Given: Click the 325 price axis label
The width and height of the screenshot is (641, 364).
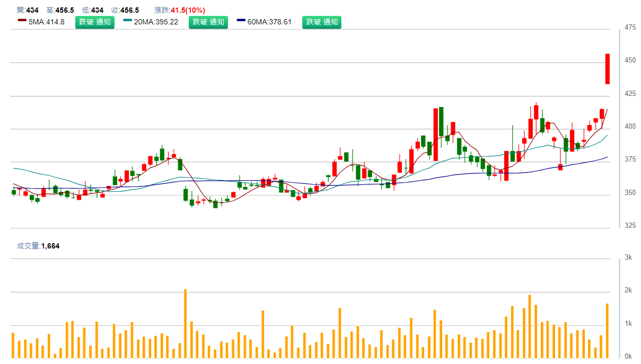Looking at the screenshot, I should [x=630, y=226].
